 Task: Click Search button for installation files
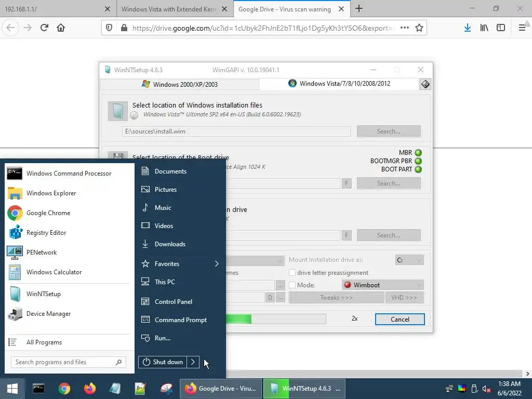pyautogui.click(x=389, y=131)
